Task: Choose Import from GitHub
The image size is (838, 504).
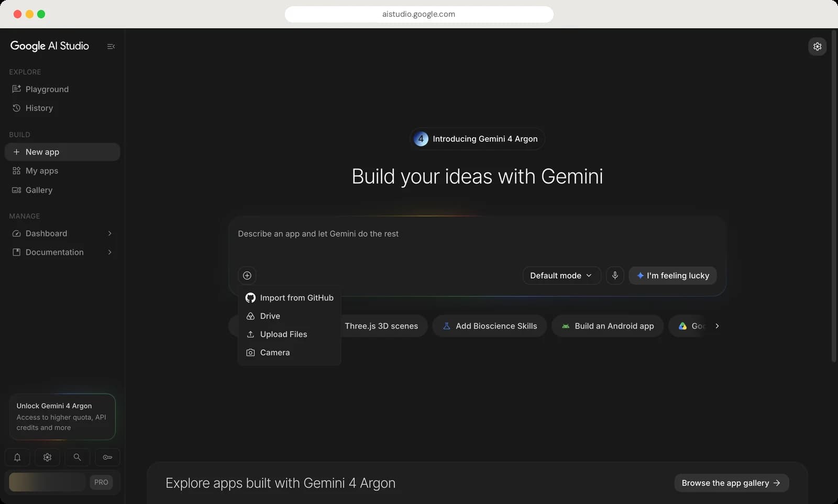Action: [x=289, y=298]
